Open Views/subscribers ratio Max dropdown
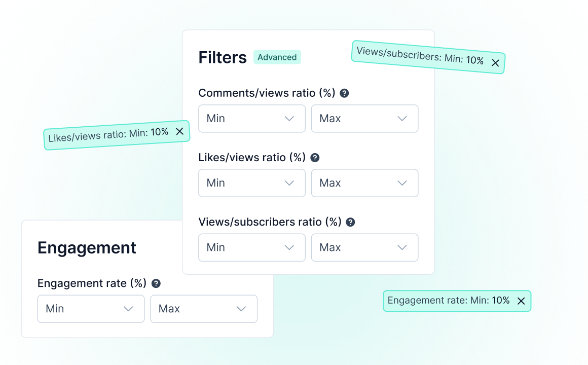 pos(364,247)
